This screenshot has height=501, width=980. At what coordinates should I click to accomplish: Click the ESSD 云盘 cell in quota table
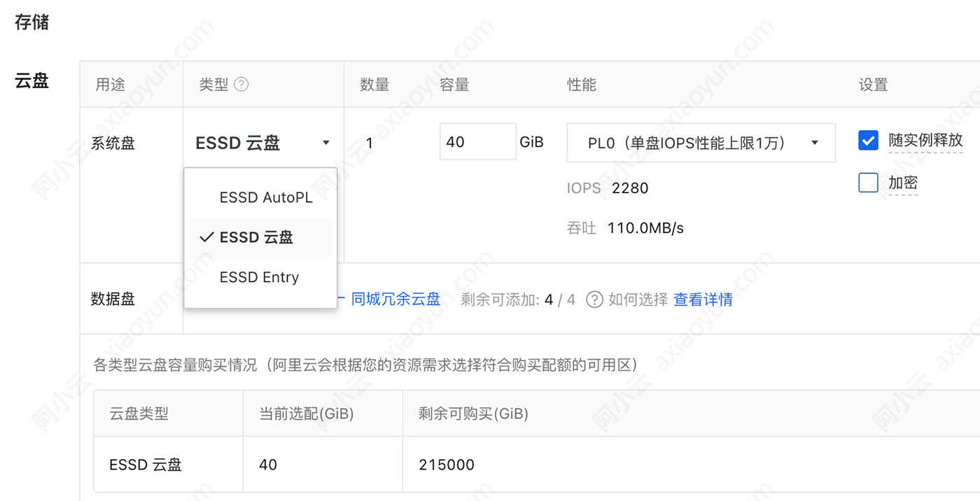pyautogui.click(x=146, y=465)
